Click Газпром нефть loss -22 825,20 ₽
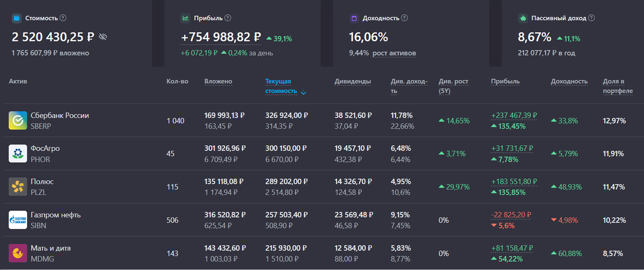Screen dimensions: 644x270 [512, 215]
